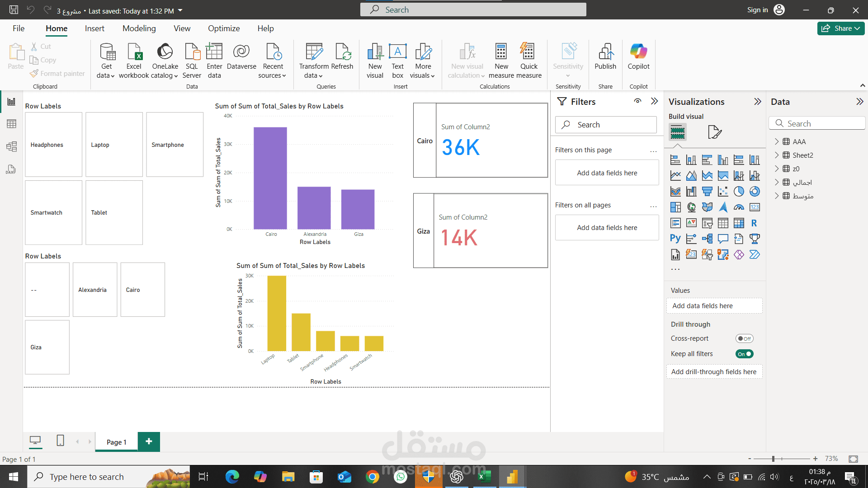This screenshot has width=868, height=488.
Task: Toggle Alexandria slicer tile
Action: tap(95, 290)
